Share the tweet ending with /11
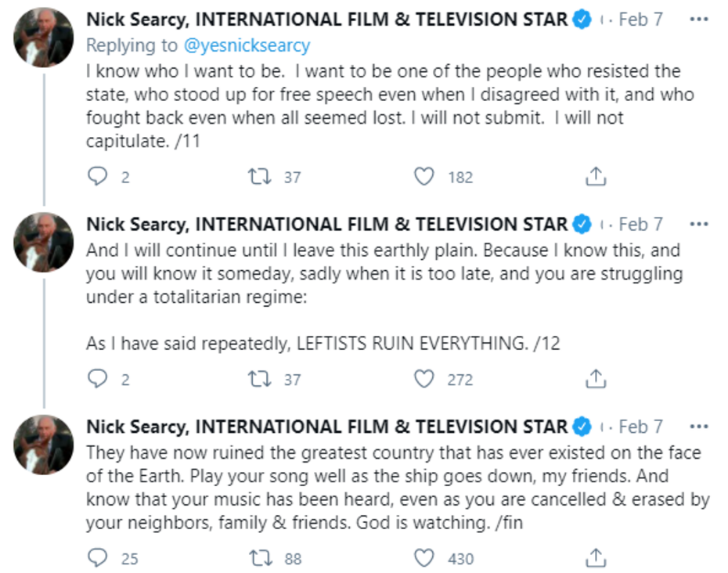Screen dimensions: 728x573 (x=596, y=177)
